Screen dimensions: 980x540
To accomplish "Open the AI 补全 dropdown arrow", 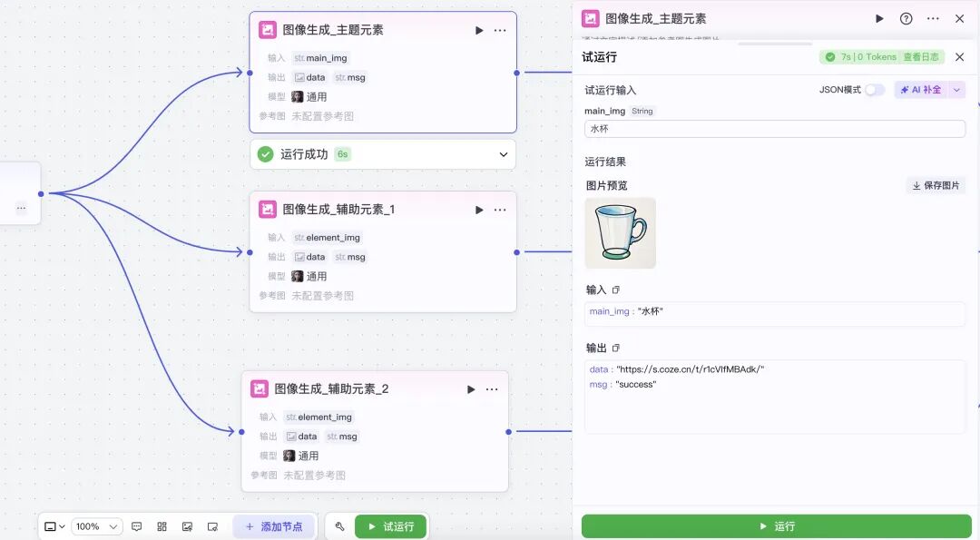I will tap(957, 90).
